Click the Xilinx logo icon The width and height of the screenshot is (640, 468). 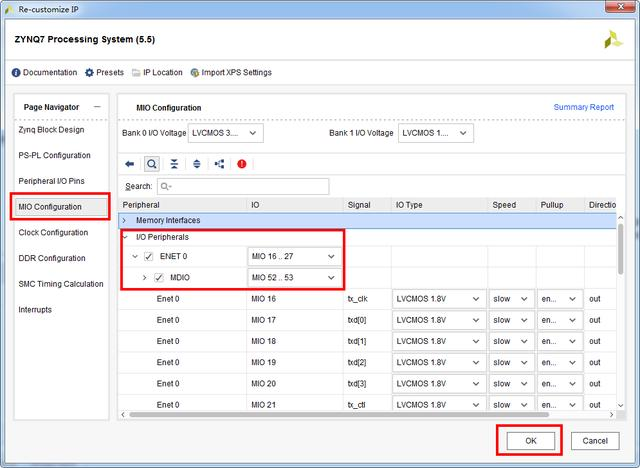pyautogui.click(x=613, y=40)
